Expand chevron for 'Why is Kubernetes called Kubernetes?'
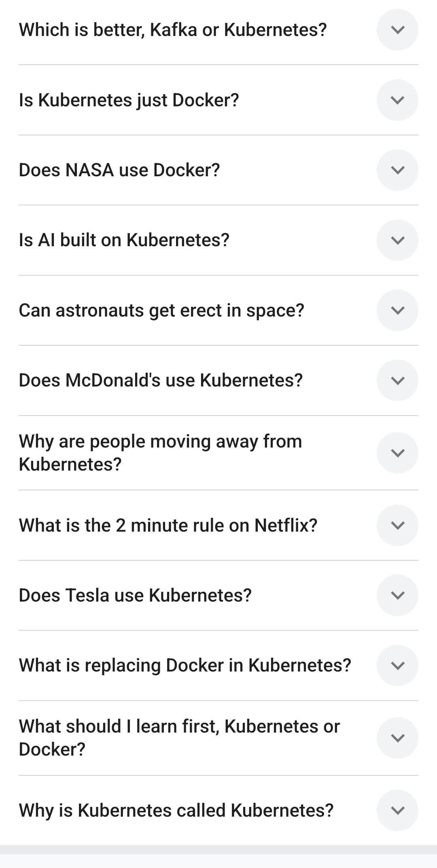 point(397,810)
